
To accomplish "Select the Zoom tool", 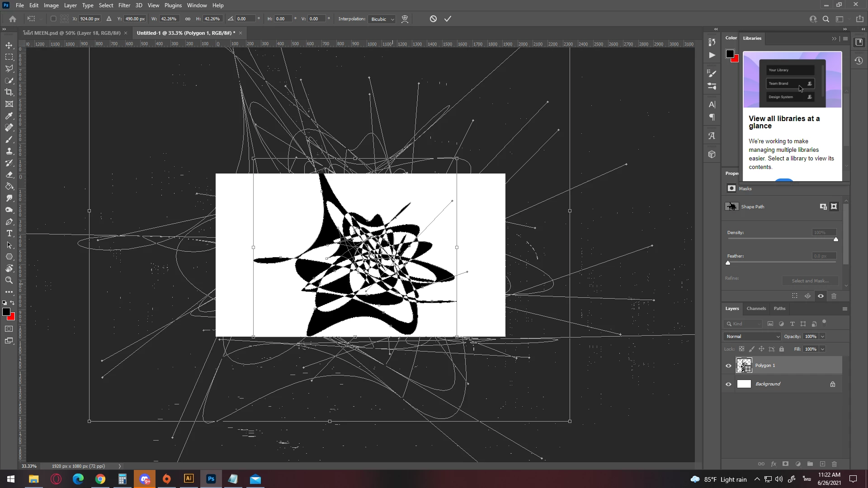I will point(9,280).
